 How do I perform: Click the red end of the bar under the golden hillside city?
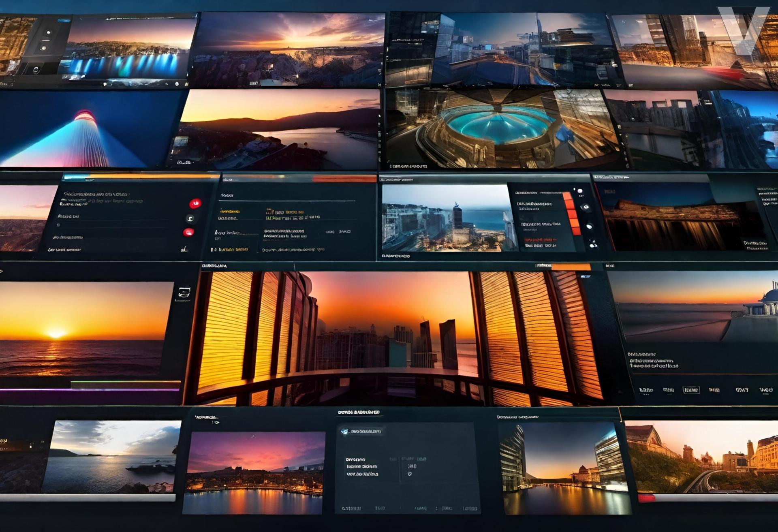coord(646,498)
